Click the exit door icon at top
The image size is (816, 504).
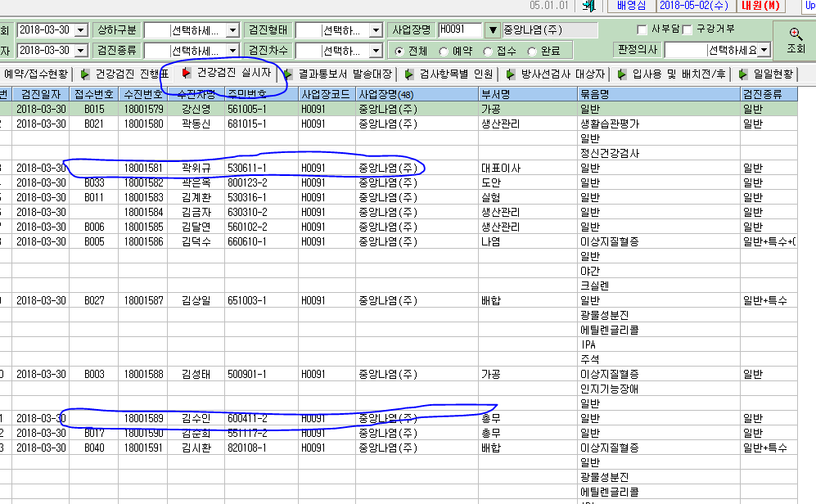[588, 6]
